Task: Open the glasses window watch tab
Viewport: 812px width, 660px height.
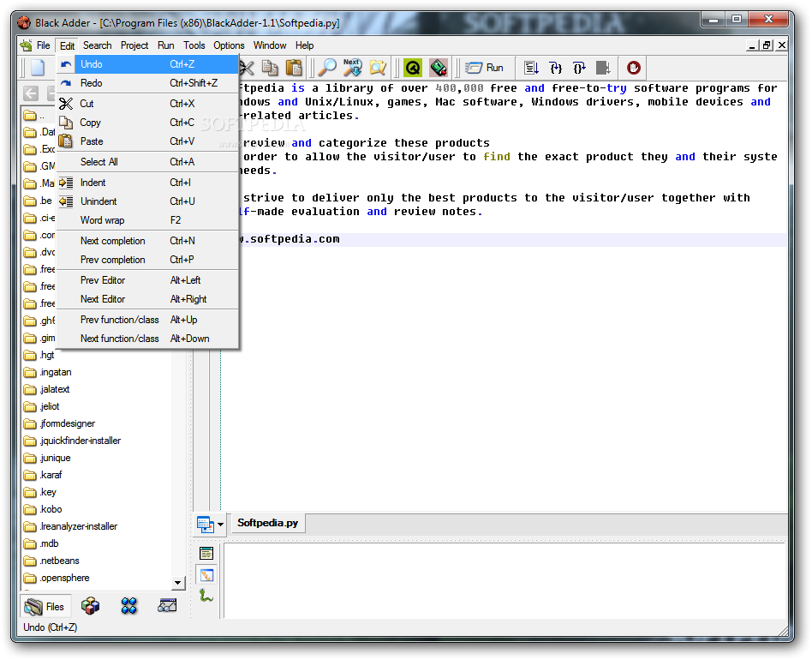Action: [x=167, y=606]
